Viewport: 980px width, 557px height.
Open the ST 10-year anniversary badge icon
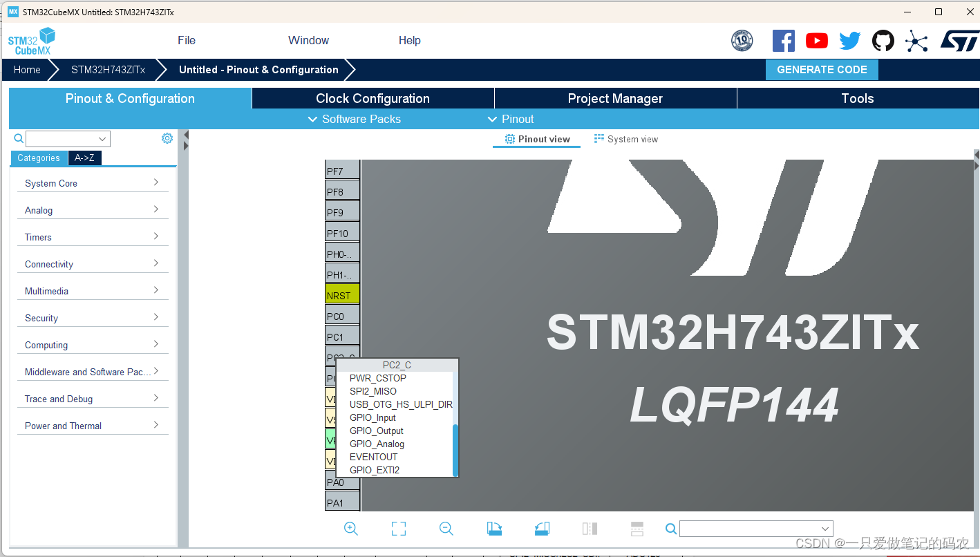(x=742, y=41)
